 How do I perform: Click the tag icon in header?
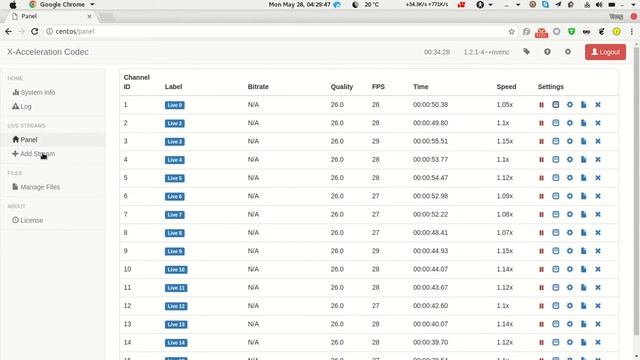point(527,52)
